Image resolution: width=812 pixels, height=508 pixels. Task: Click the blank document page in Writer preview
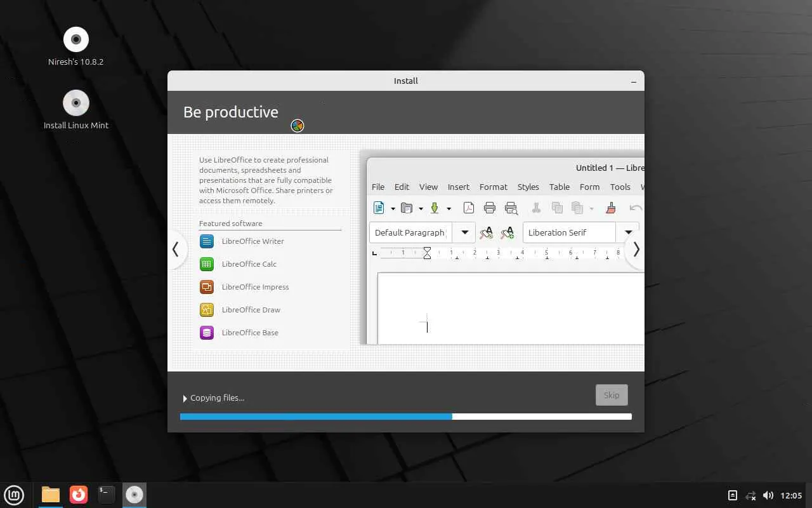(511, 309)
